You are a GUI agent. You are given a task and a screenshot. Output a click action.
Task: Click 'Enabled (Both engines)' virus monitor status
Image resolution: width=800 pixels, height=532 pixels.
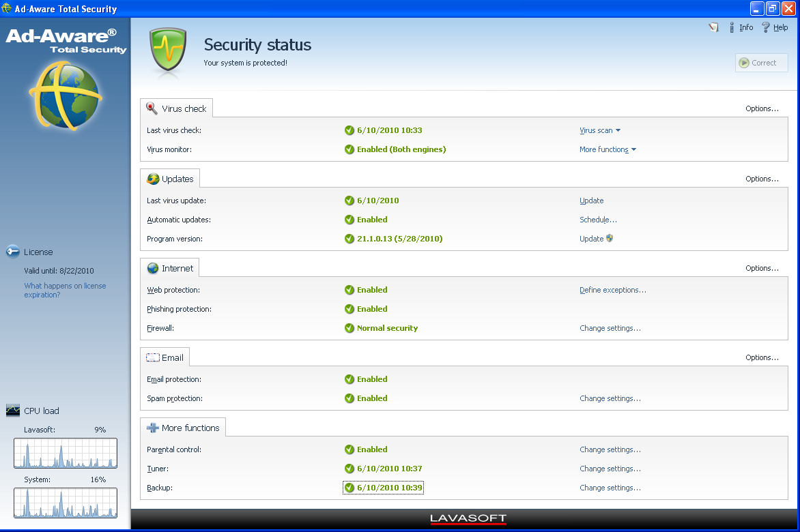(401, 149)
